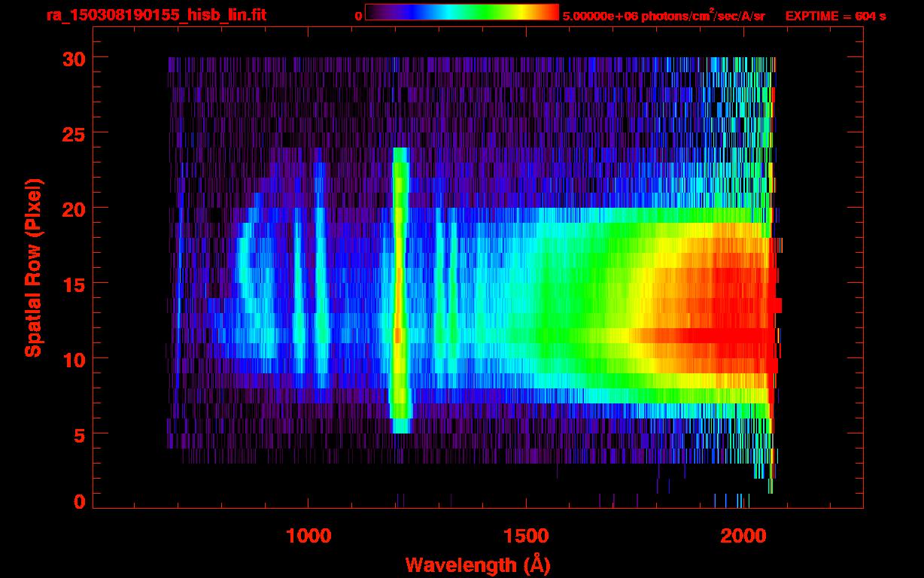Click the y-axis tick label 30
Image resolution: width=924 pixels, height=578 pixels.
[x=74, y=58]
